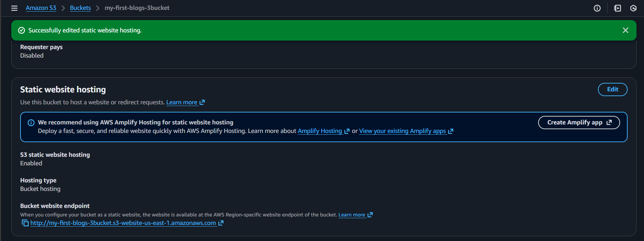Click the 'Enabled' status under S3 static website hosting

[x=31, y=163]
